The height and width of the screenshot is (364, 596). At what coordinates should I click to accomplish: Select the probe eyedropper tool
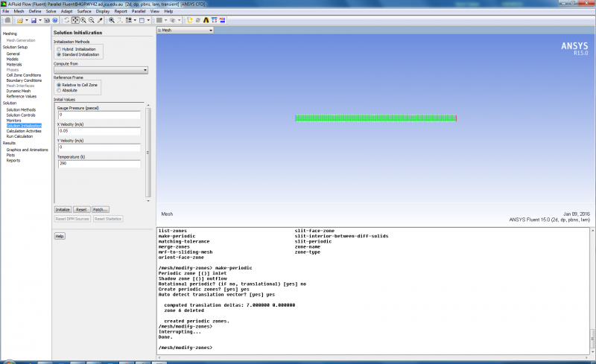click(x=100, y=20)
